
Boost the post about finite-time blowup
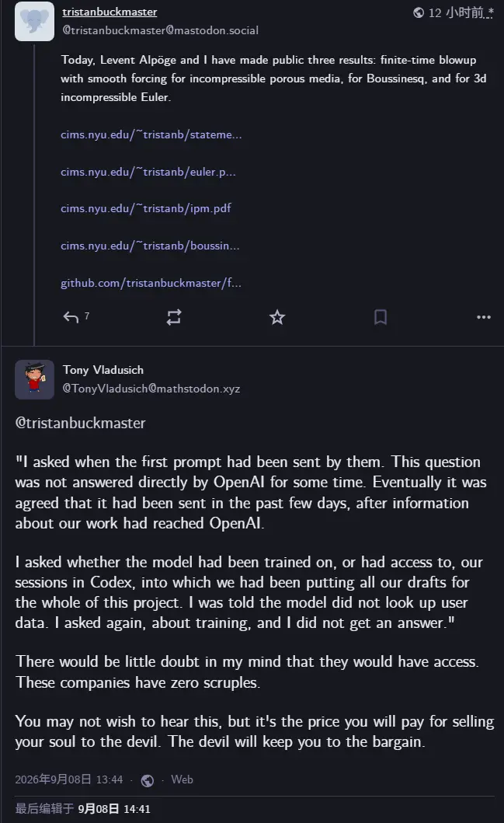click(174, 317)
